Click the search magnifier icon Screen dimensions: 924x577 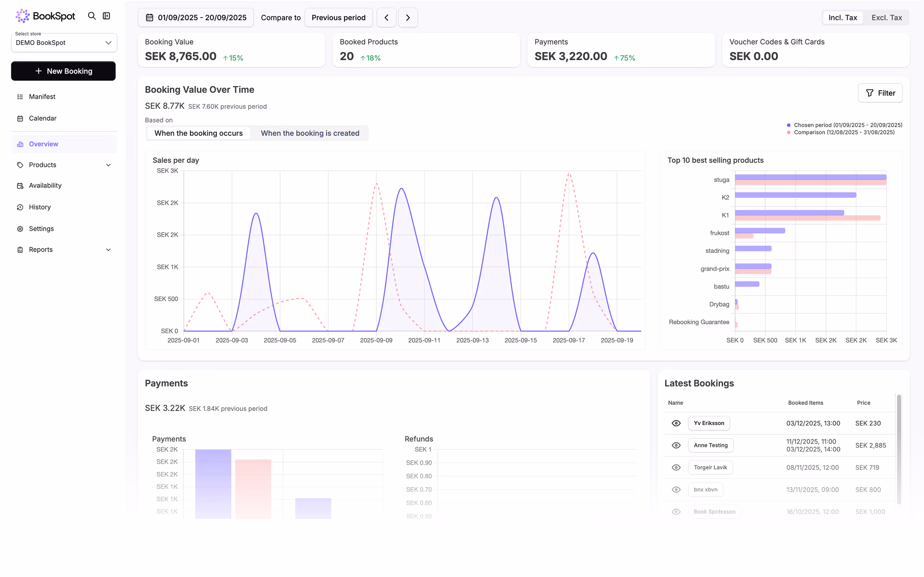tap(92, 16)
